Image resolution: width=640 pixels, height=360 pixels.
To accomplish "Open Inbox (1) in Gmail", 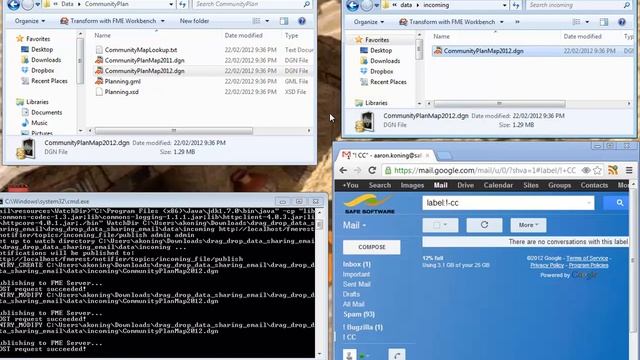I will coord(357,264).
